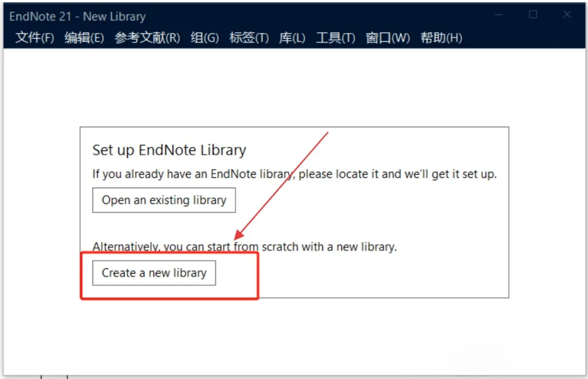Click text 'If you already have an EndNote library'
This screenshot has height=379, width=588.
192,174
